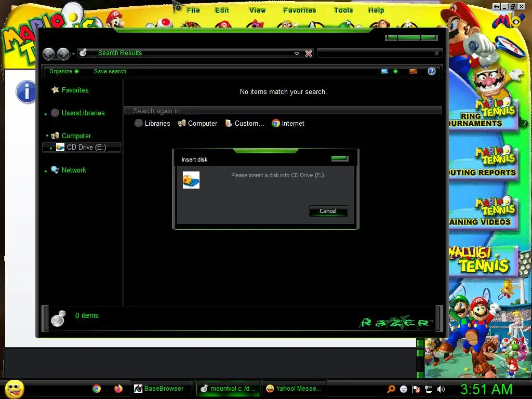532x399 pixels.
Task: Open the Help menu
Action: (376, 10)
